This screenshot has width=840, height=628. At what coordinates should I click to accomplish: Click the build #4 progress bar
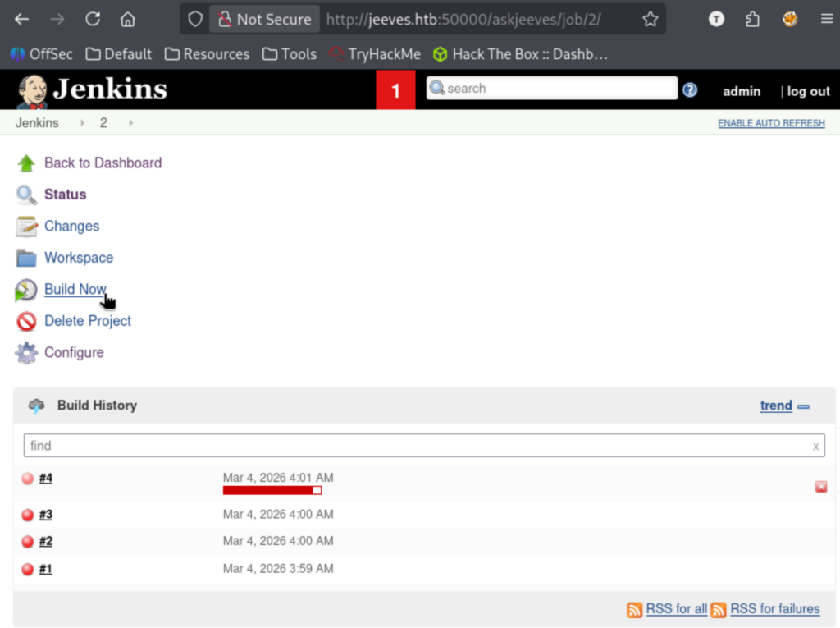click(x=272, y=490)
